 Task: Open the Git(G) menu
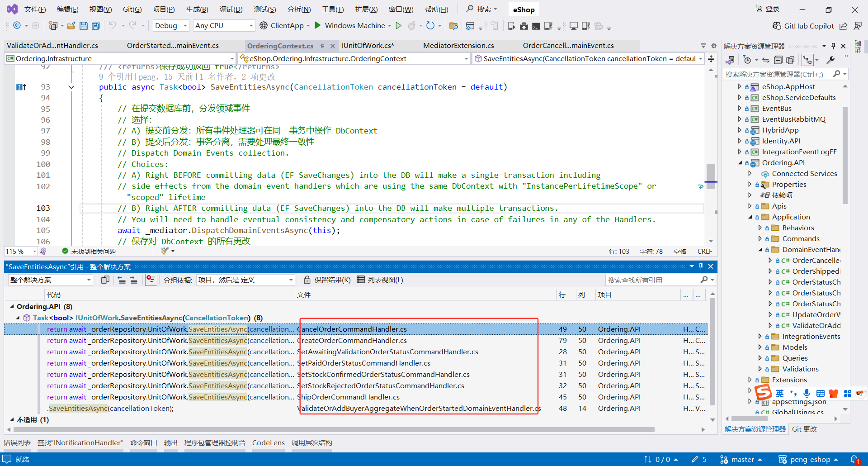(132, 10)
